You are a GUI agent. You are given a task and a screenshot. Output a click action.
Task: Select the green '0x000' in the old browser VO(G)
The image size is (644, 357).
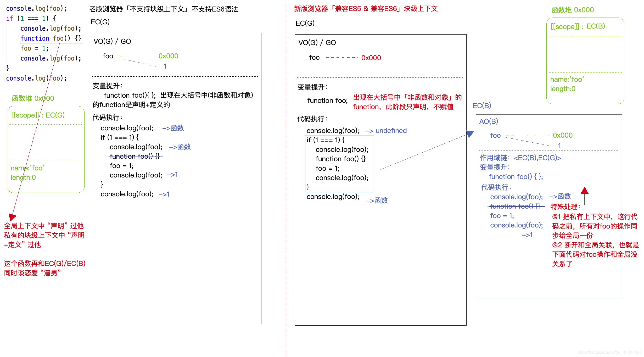click(168, 56)
